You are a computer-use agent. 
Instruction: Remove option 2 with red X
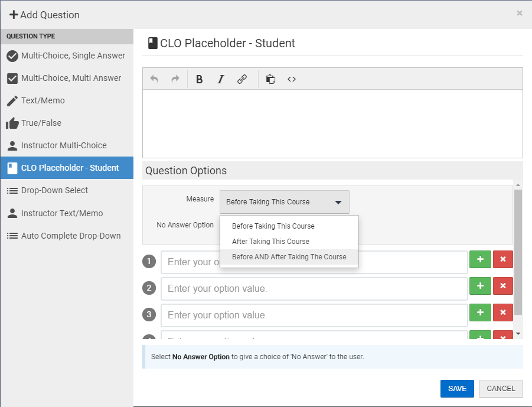click(503, 286)
